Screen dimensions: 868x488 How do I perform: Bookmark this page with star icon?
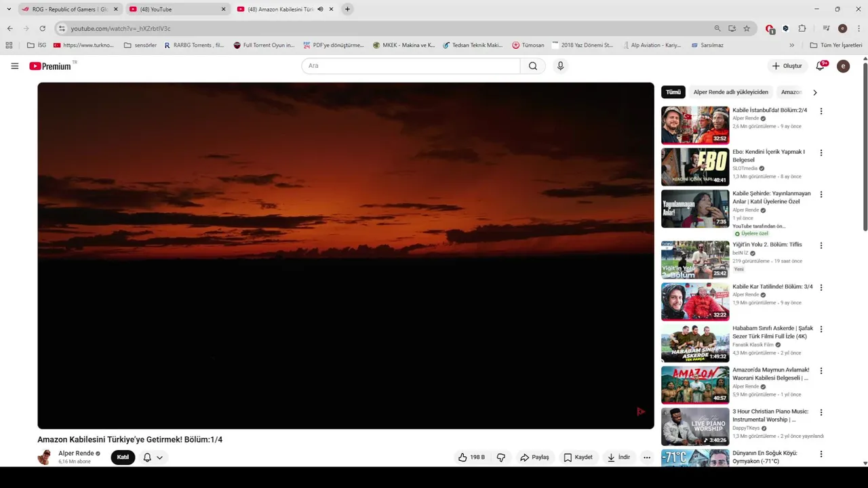[x=747, y=28]
